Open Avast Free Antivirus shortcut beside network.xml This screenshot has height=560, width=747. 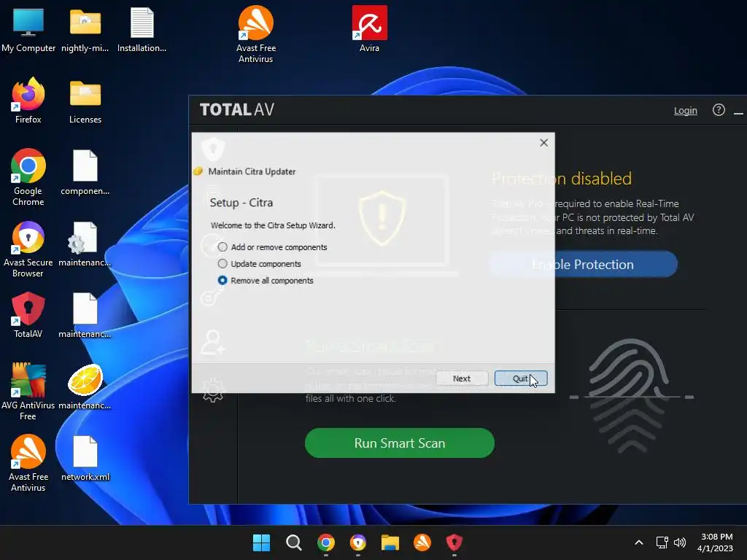[28, 463]
